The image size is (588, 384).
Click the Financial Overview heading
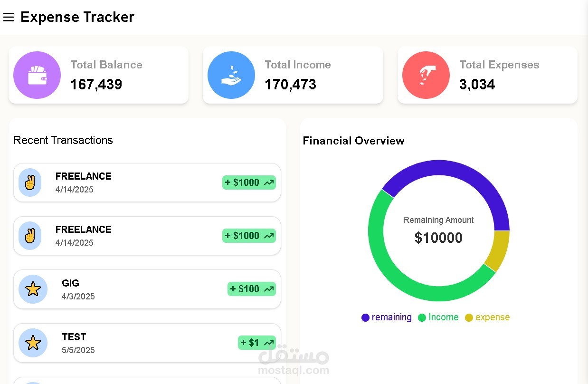click(354, 141)
